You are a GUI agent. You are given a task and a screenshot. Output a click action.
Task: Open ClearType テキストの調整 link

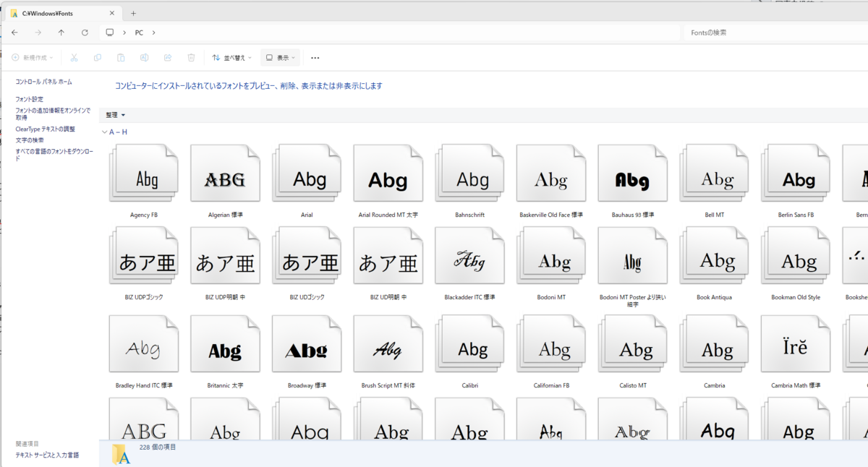pos(46,129)
